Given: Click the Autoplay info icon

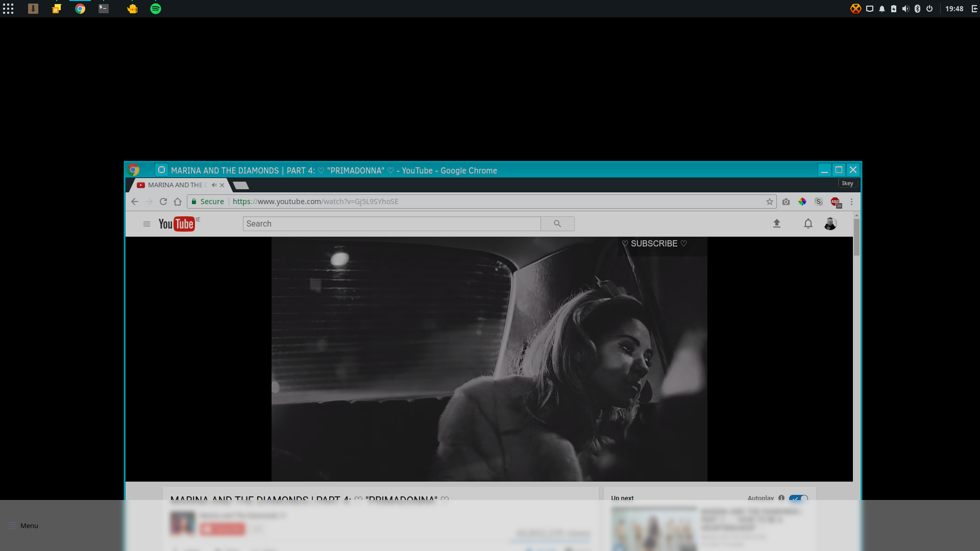Looking at the screenshot, I should (x=781, y=498).
